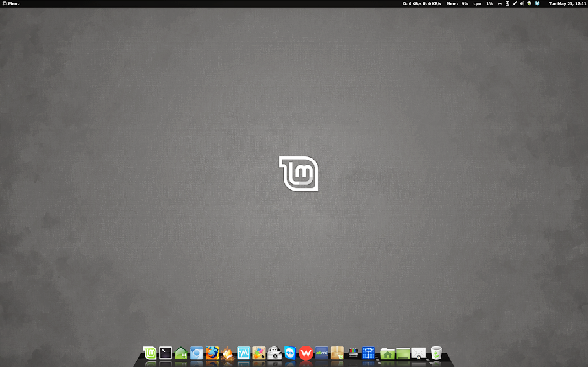Open System Monitor from the dock
The height and width of the screenshot is (367, 588).
(x=243, y=353)
